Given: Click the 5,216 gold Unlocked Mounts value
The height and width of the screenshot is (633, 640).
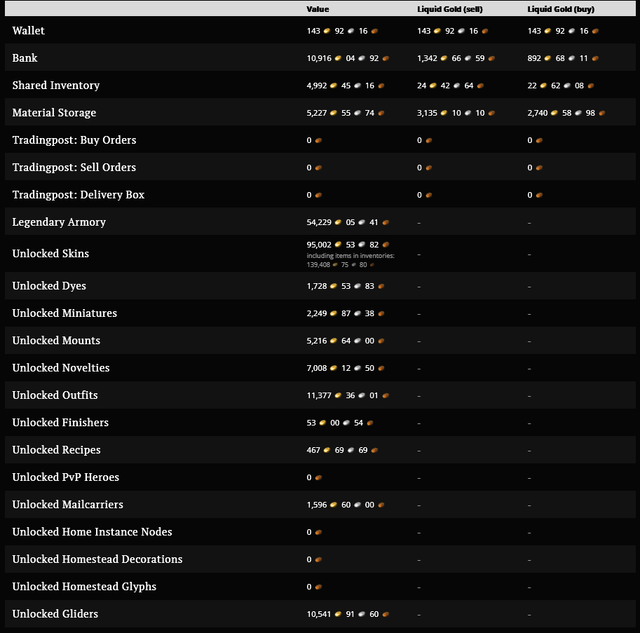Looking at the screenshot, I should [x=317, y=341].
